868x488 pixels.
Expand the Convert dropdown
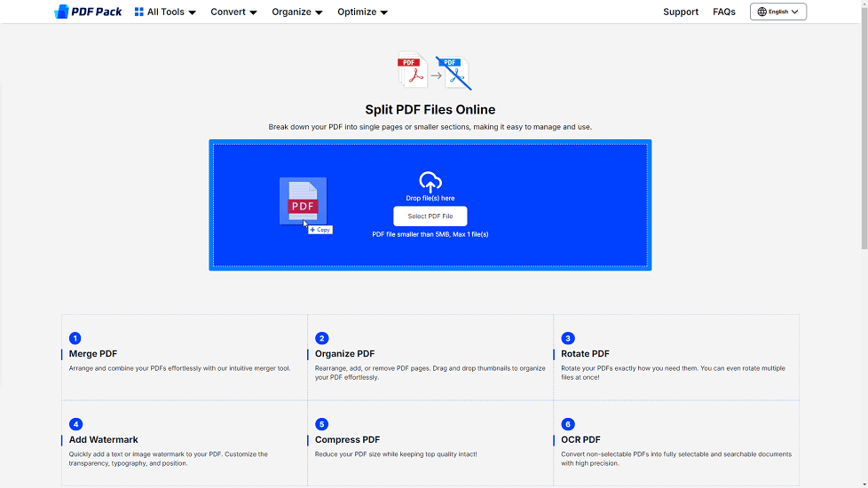tap(233, 12)
